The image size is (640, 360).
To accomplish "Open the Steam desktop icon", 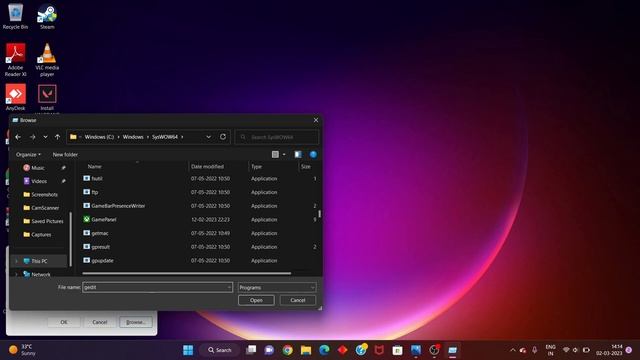I will tap(47, 17).
